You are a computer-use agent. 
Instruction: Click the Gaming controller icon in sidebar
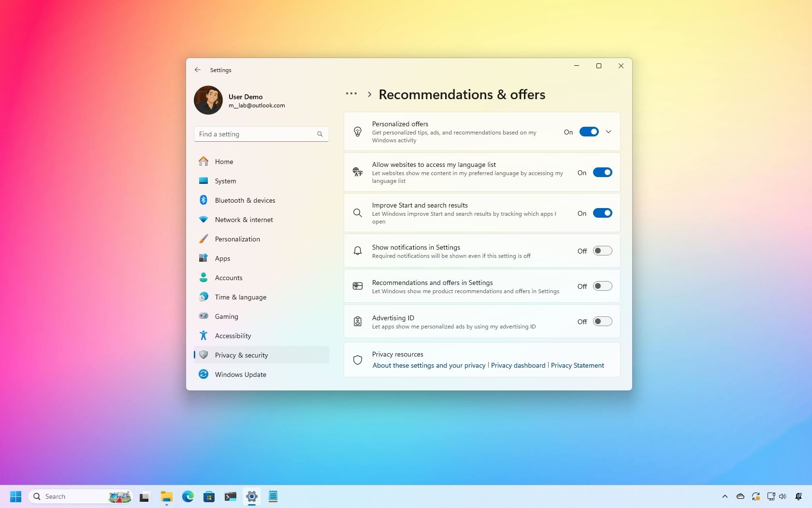pos(204,316)
